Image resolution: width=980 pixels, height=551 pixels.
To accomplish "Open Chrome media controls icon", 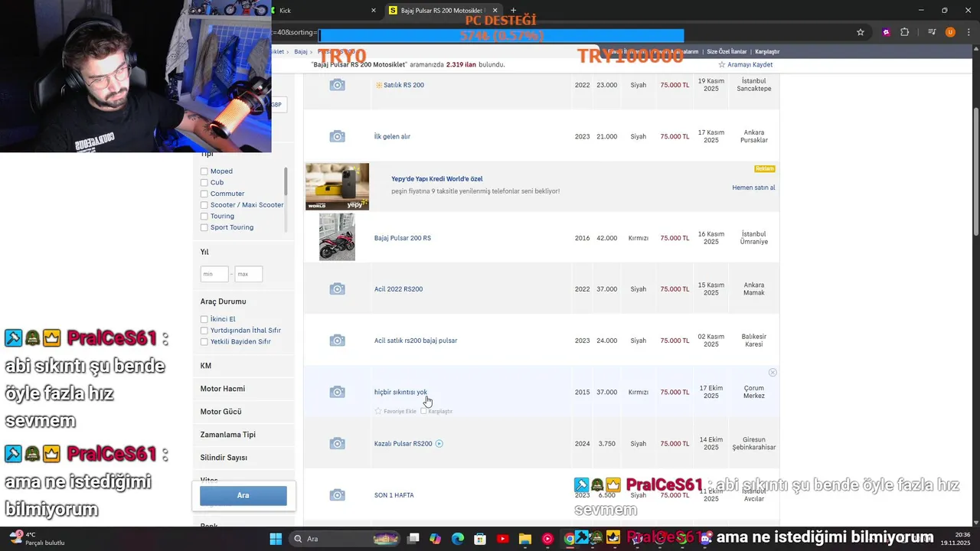I will (x=932, y=32).
